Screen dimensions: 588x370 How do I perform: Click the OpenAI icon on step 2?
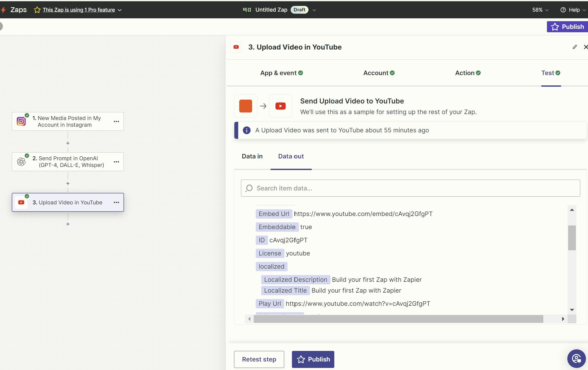[x=21, y=162]
